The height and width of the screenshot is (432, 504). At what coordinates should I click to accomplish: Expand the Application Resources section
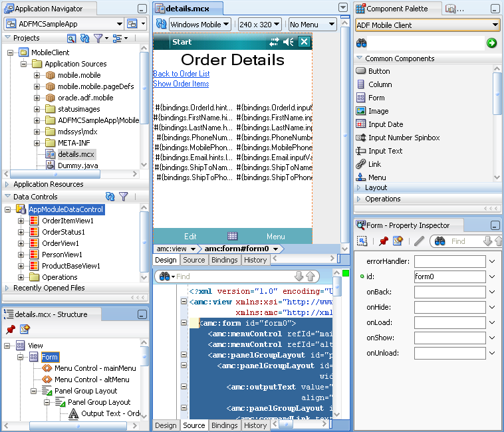pos(7,184)
